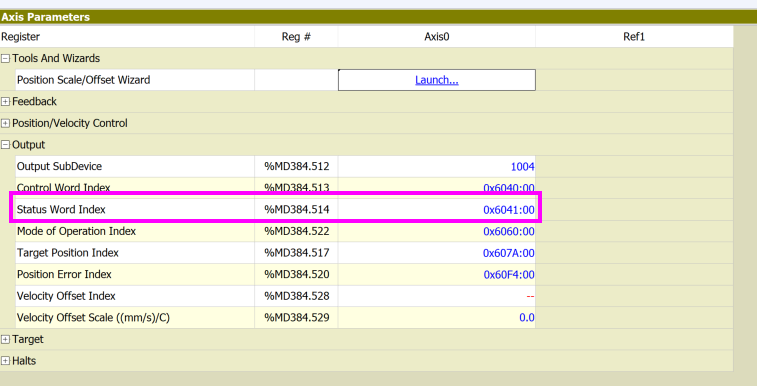Select the Register column header
The image size is (757, 386).
click(127, 37)
